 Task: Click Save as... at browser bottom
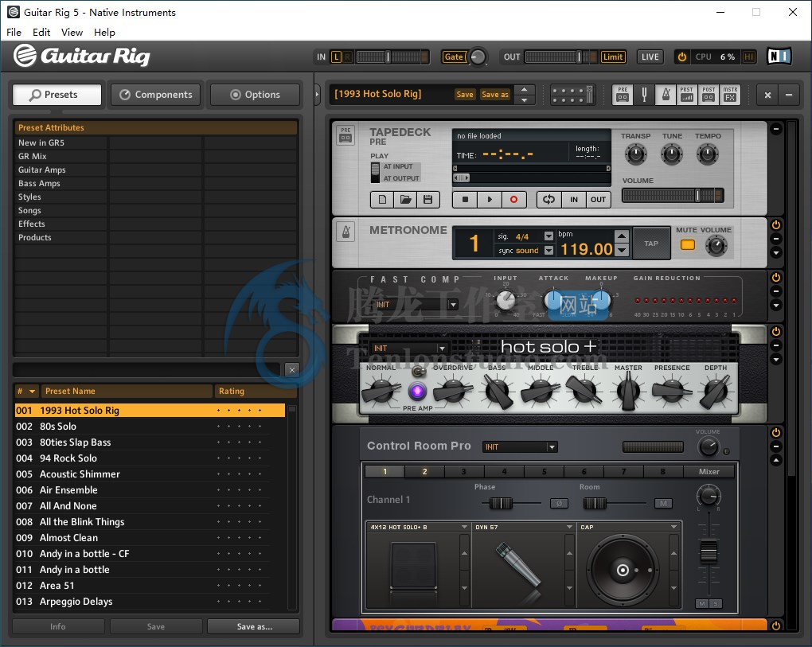coord(254,626)
